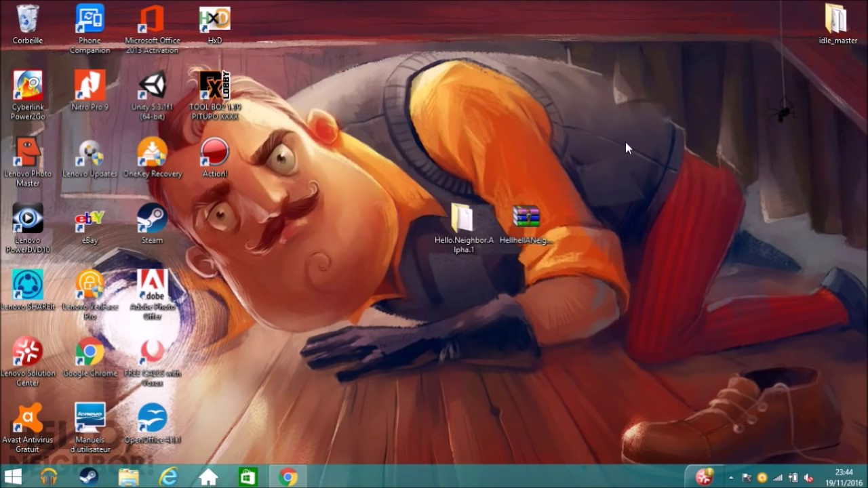Open the battery power tray icon
This screenshot has width=868, height=488.
(793, 478)
